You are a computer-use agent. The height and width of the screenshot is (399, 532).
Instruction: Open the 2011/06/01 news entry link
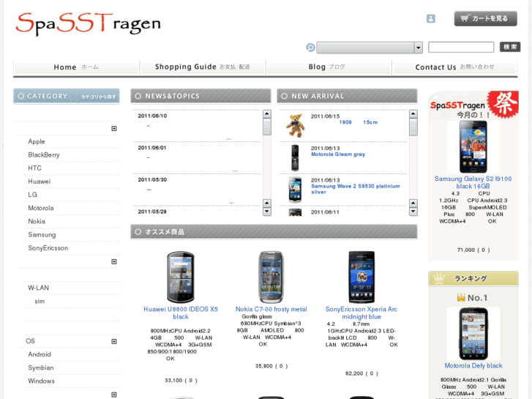pyautogui.click(x=148, y=157)
